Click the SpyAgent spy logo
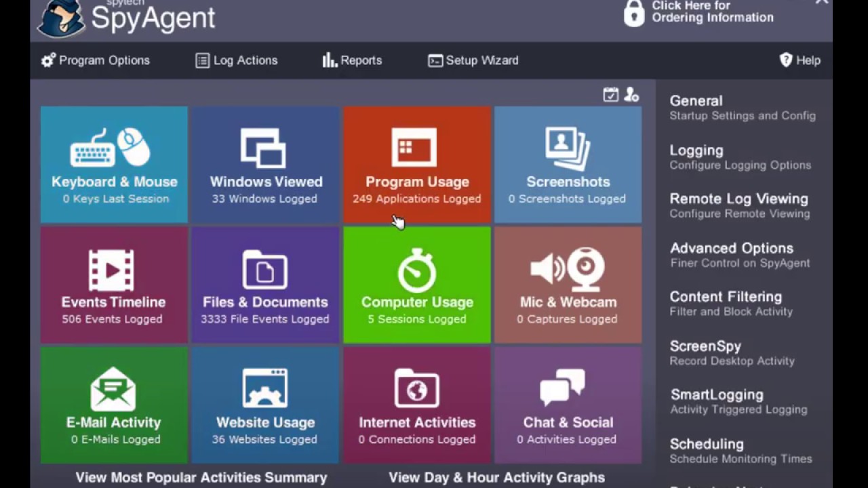This screenshot has width=868, height=488. (62, 18)
